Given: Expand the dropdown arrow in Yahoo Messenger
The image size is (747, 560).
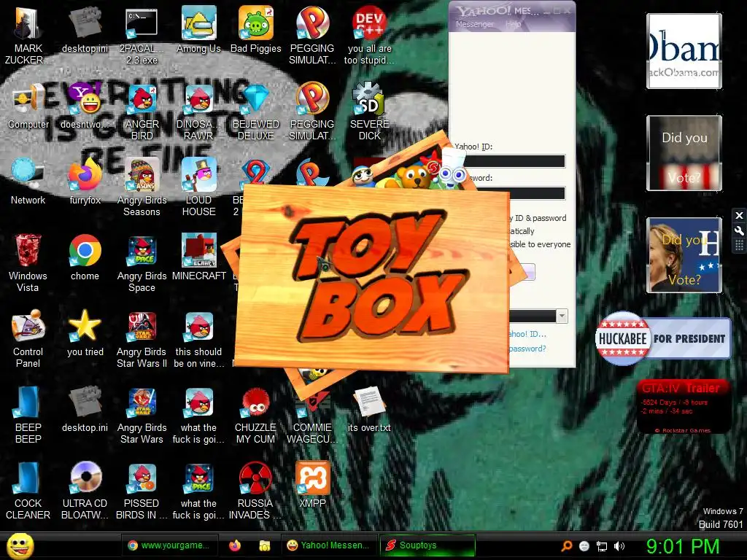Looking at the screenshot, I should point(562,316).
